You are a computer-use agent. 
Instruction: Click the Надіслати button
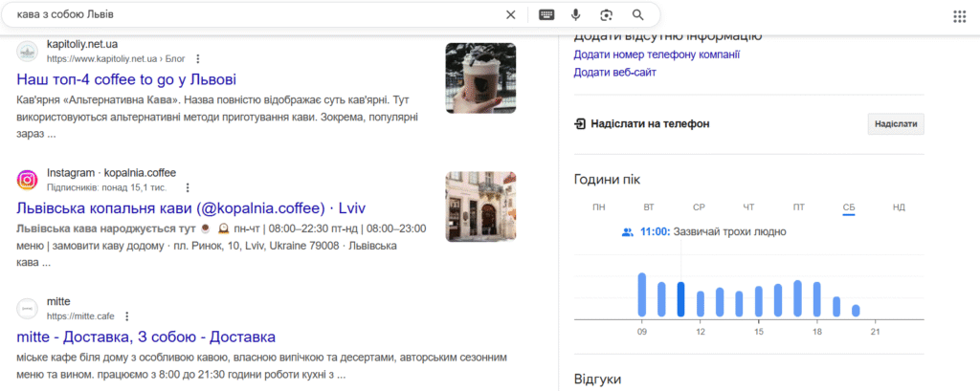point(896,123)
